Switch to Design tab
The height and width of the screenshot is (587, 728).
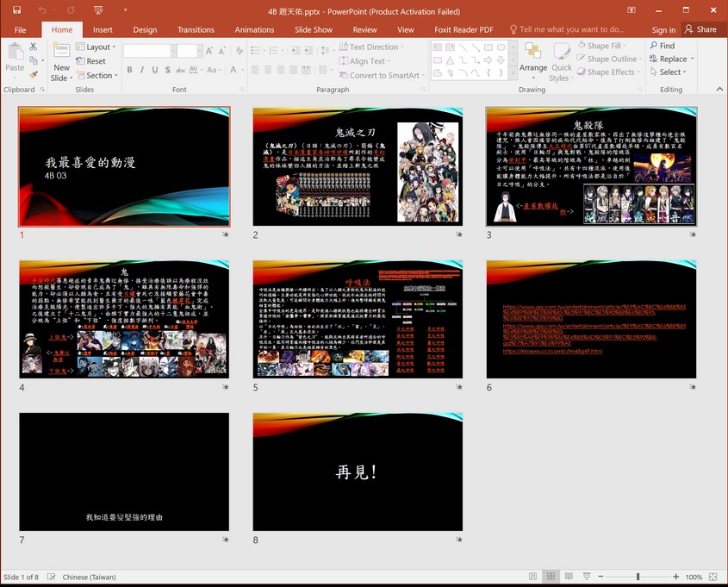pos(145,29)
